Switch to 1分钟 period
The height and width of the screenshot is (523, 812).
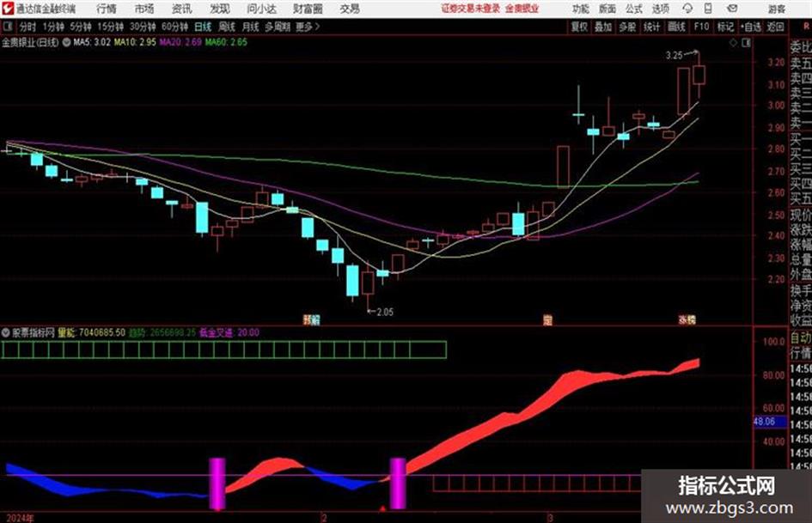click(52, 27)
